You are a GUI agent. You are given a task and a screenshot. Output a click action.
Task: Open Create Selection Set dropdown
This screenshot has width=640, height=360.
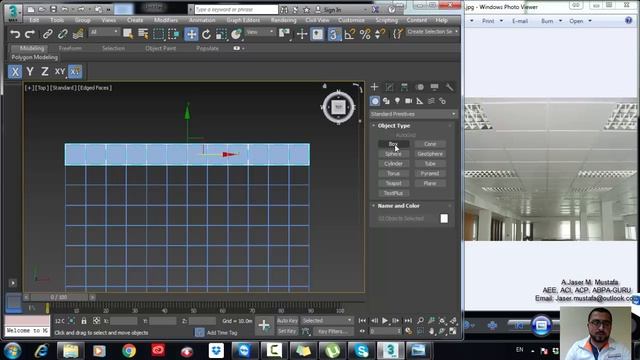432,32
